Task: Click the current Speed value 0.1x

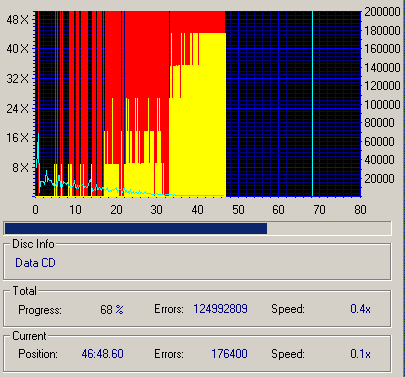Action: coord(360,354)
